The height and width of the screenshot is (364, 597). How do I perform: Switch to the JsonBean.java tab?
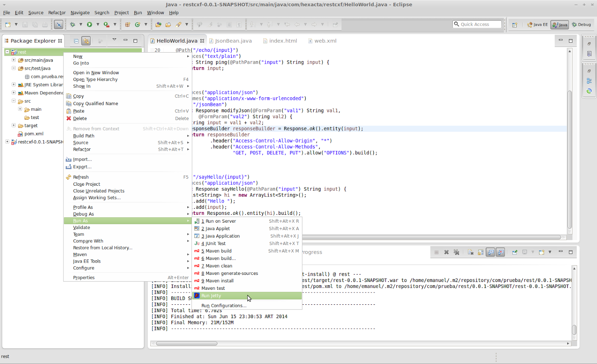[x=230, y=41]
